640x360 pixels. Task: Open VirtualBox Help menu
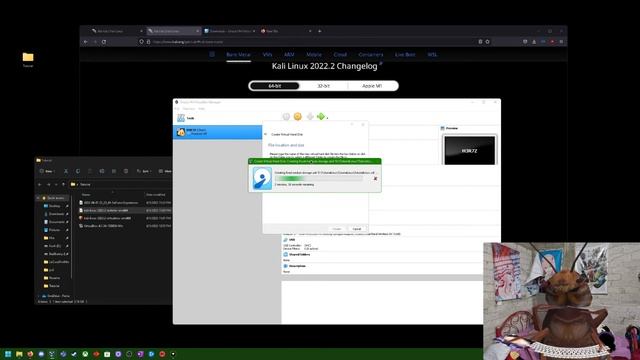click(202, 109)
